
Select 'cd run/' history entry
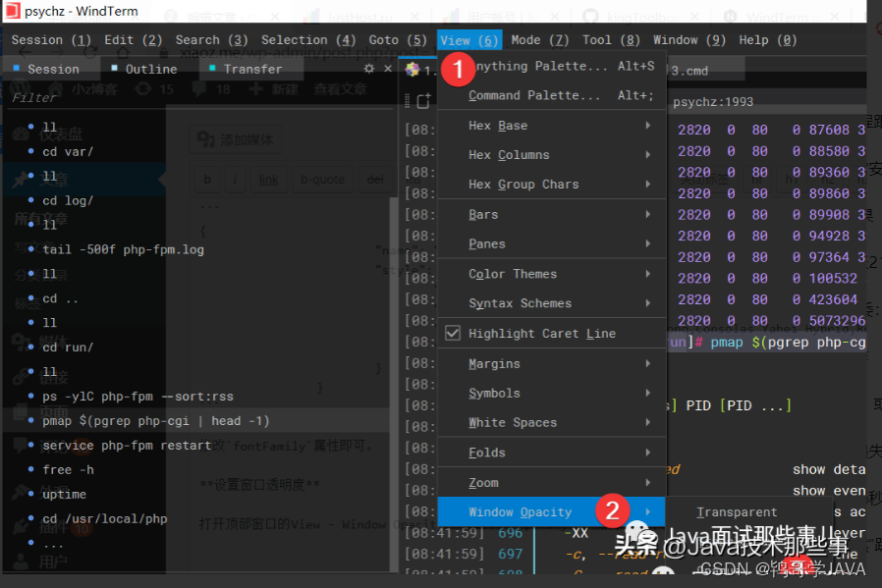pos(68,347)
